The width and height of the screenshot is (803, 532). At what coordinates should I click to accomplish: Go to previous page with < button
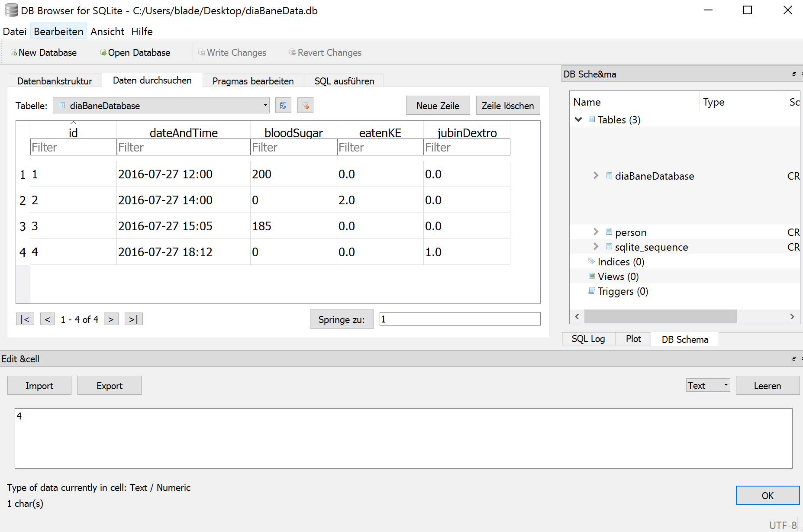pos(48,319)
